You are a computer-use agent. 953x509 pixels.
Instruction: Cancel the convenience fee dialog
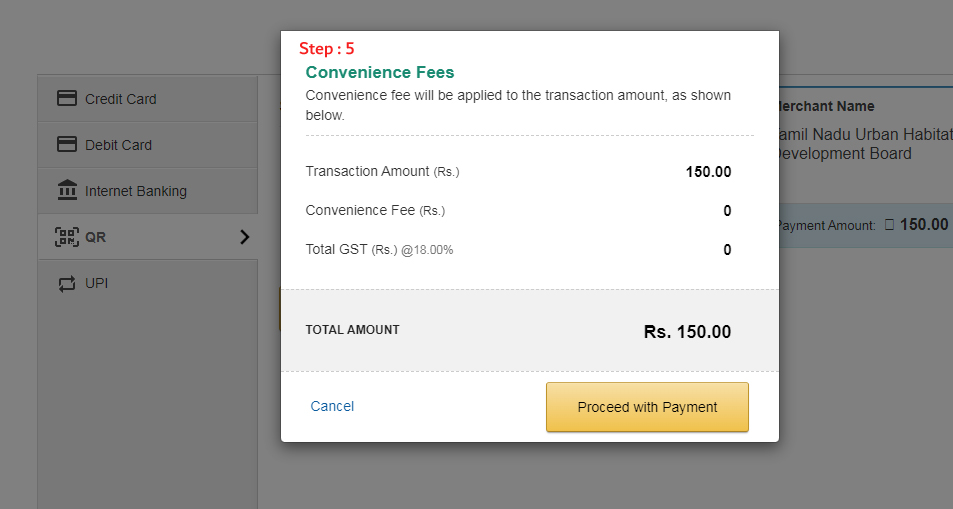coord(332,406)
